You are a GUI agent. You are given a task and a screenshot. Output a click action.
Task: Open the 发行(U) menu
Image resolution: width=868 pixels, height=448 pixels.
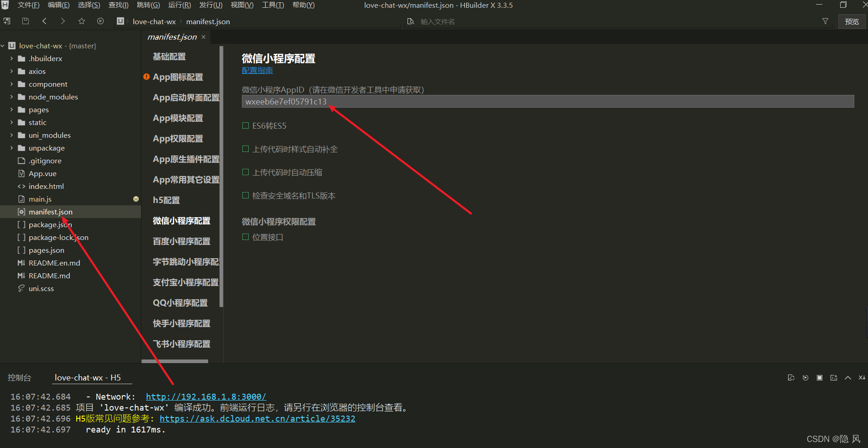point(211,5)
